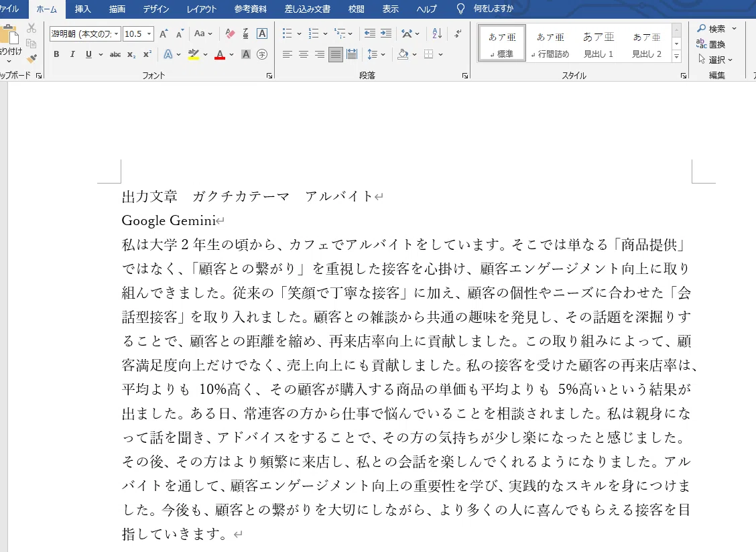
Task: Click the phonetic guide (ruby) icon
Action: 246,33
